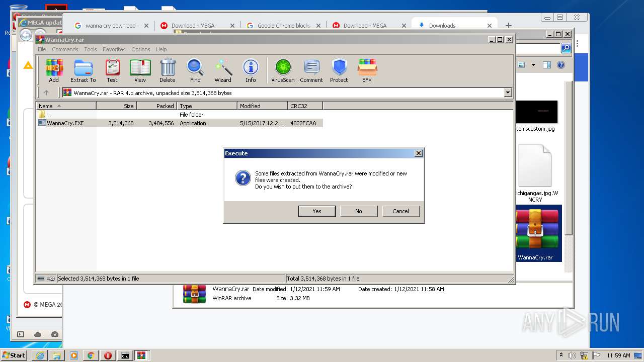Sort by the Size column header
This screenshot has height=362, width=644.
point(116,106)
